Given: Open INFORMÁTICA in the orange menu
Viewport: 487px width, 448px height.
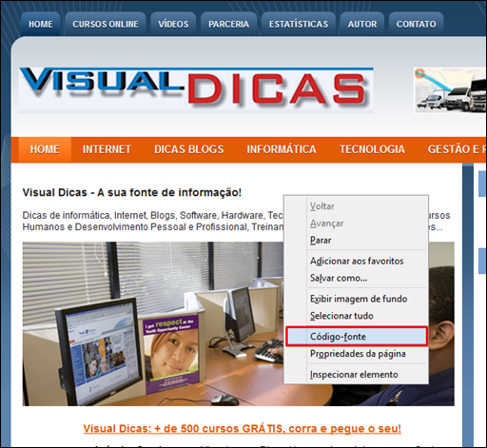Looking at the screenshot, I should click(282, 149).
